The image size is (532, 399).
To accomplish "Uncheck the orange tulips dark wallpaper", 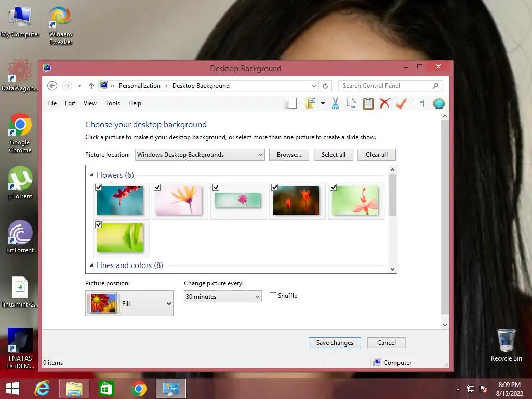I will [x=274, y=187].
